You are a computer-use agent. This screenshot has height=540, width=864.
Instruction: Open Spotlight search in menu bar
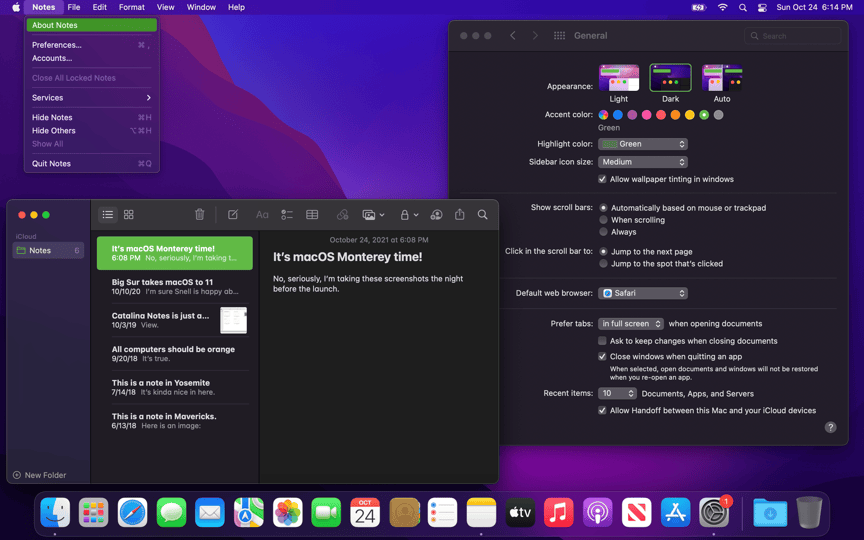point(743,7)
